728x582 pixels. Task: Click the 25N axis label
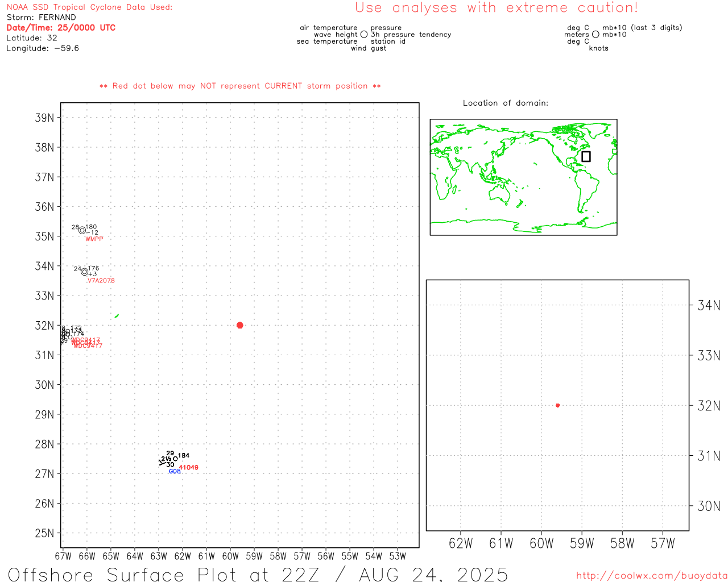(44, 533)
